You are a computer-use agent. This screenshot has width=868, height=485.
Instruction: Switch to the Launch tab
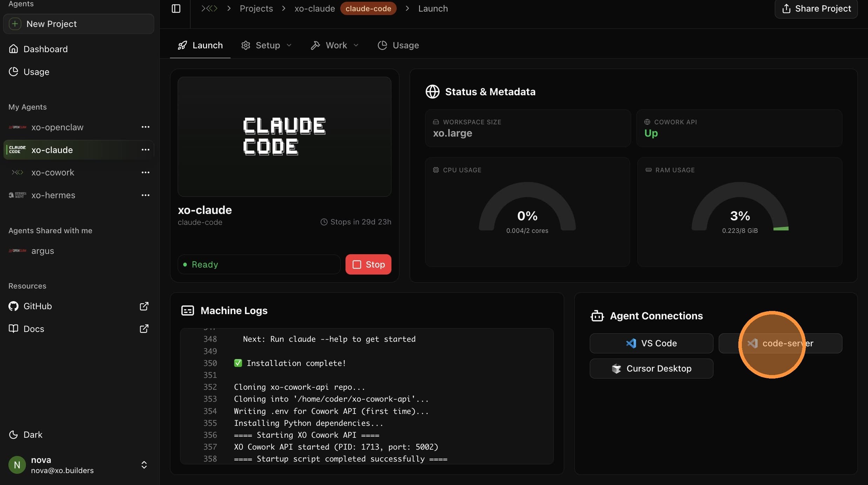(x=200, y=45)
